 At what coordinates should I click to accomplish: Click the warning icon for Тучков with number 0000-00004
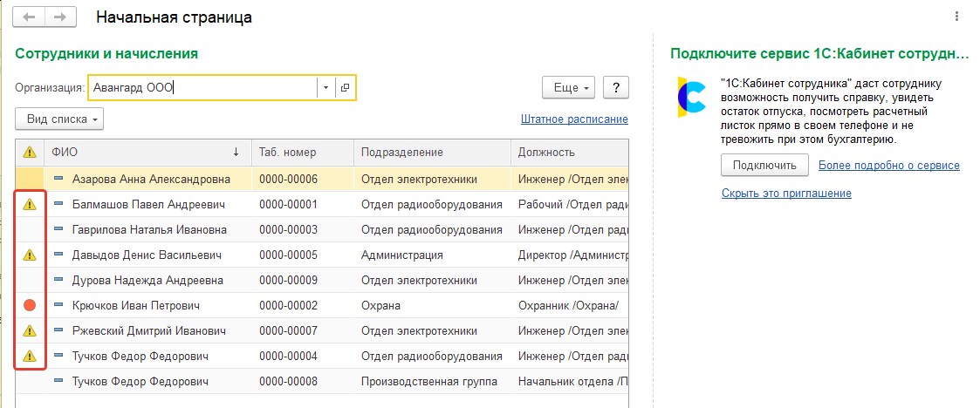click(x=30, y=357)
